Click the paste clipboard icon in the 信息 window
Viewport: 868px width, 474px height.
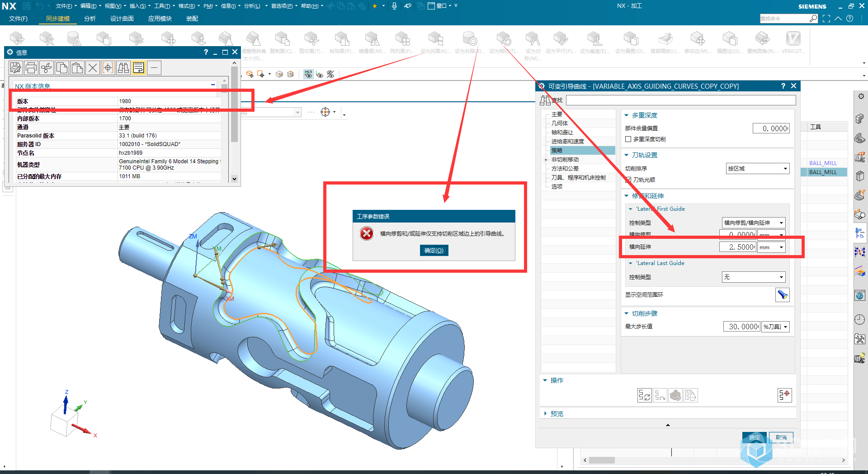tap(77, 68)
